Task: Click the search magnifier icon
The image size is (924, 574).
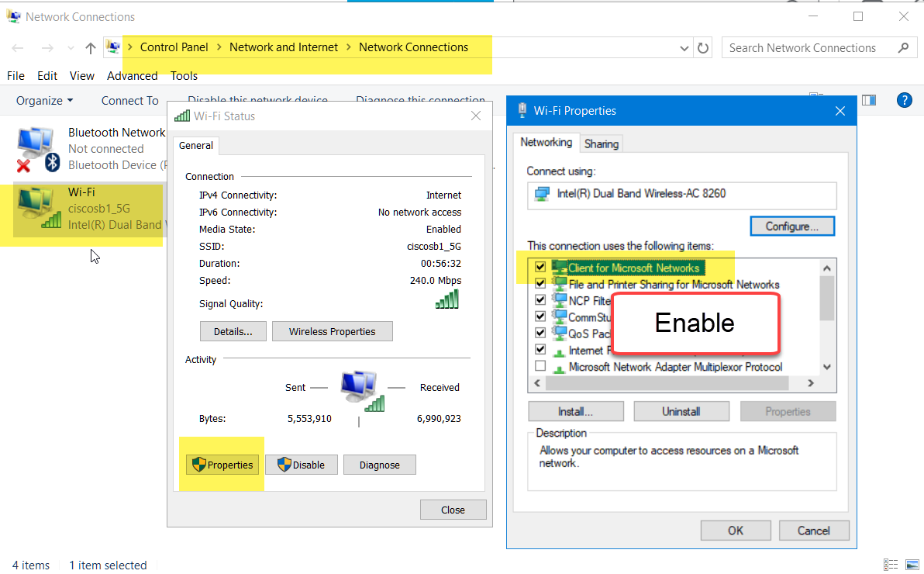Action: pyautogui.click(x=903, y=48)
